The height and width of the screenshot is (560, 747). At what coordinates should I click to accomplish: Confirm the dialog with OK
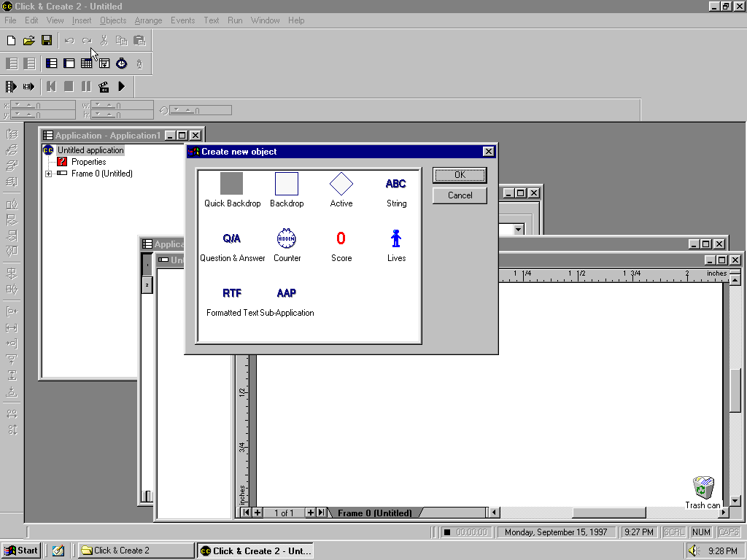(x=460, y=175)
